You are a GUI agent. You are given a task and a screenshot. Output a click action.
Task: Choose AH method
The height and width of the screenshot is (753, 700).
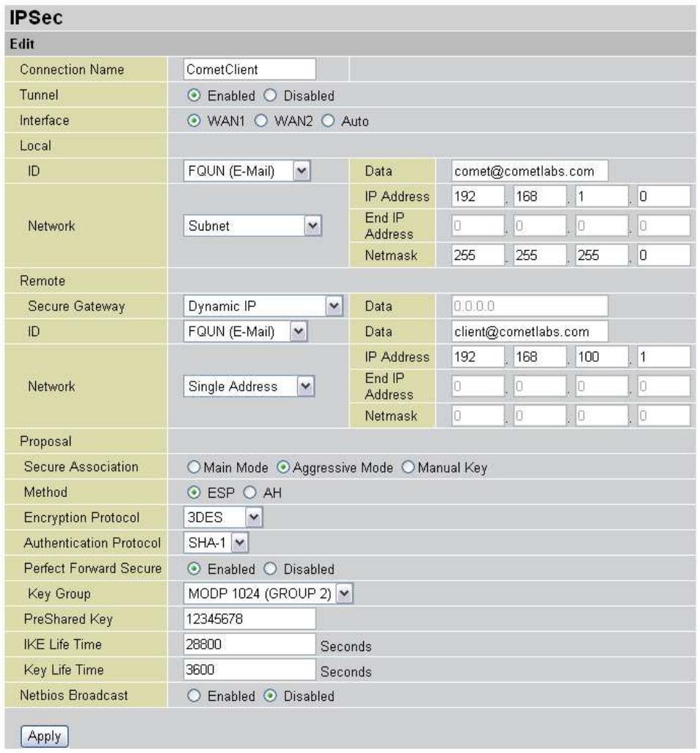[249, 492]
